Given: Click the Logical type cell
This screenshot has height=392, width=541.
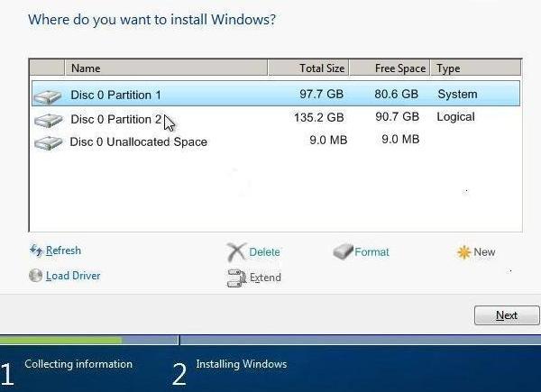Looking at the screenshot, I should [x=455, y=117].
